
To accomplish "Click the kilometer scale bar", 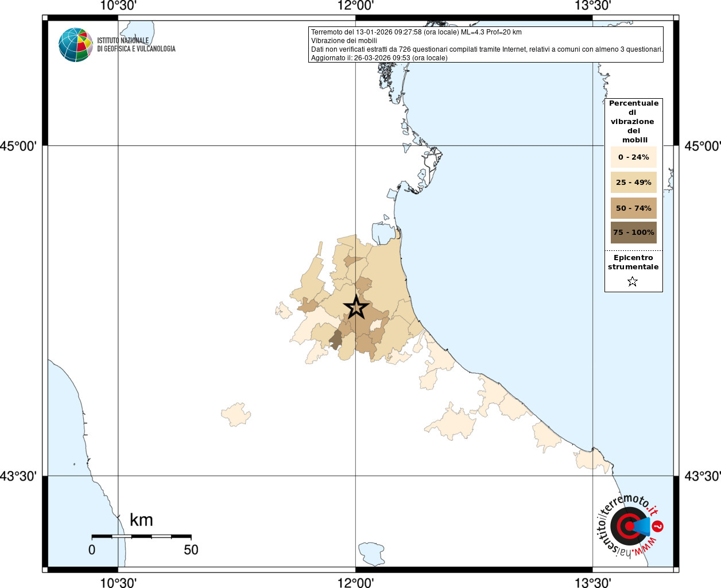I will pyautogui.click(x=141, y=536).
